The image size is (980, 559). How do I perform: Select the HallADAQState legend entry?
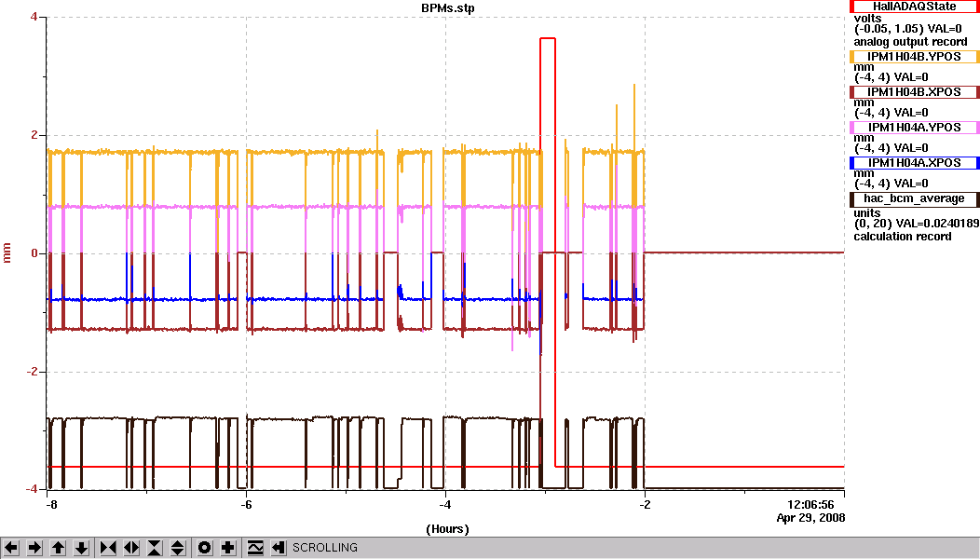[x=915, y=7]
